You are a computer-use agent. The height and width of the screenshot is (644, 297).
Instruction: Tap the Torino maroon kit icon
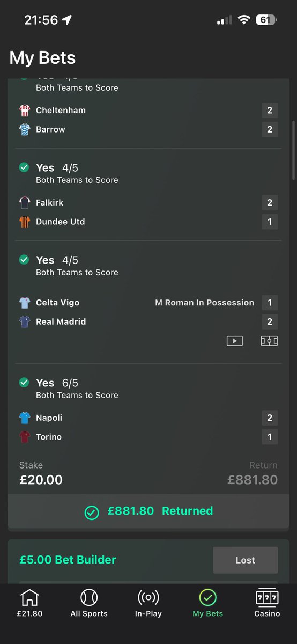[25, 437]
